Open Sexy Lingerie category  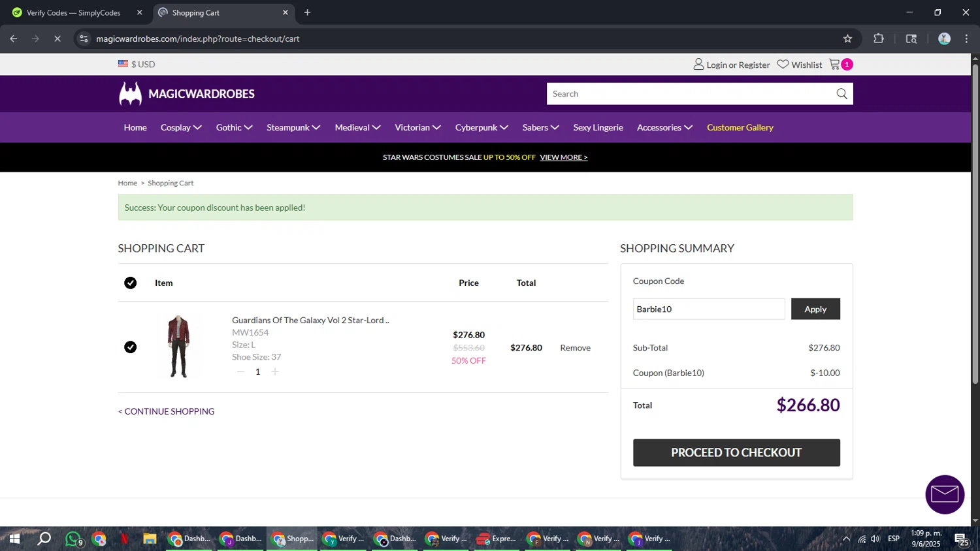pyautogui.click(x=598, y=127)
